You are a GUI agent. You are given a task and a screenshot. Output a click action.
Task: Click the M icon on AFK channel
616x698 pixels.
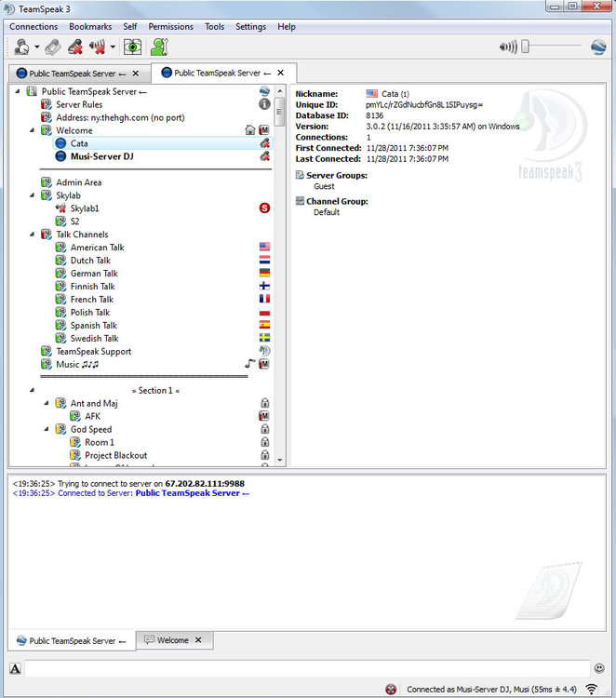[264, 416]
